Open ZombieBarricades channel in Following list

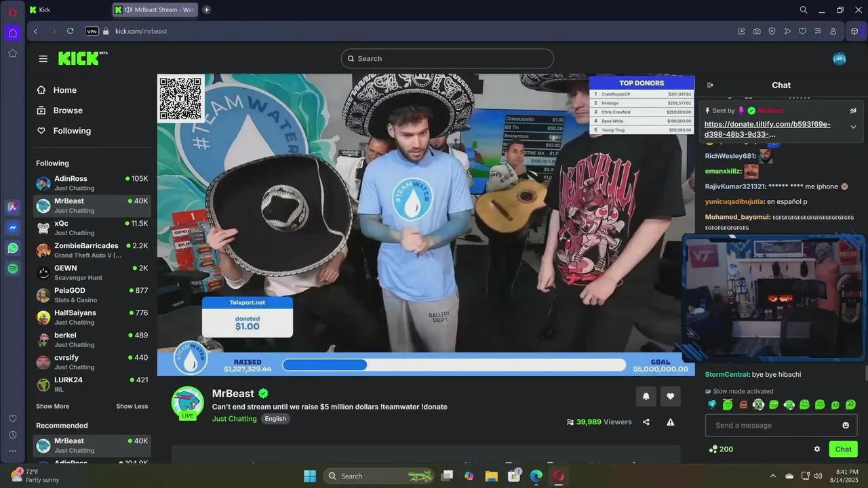pyautogui.click(x=92, y=250)
